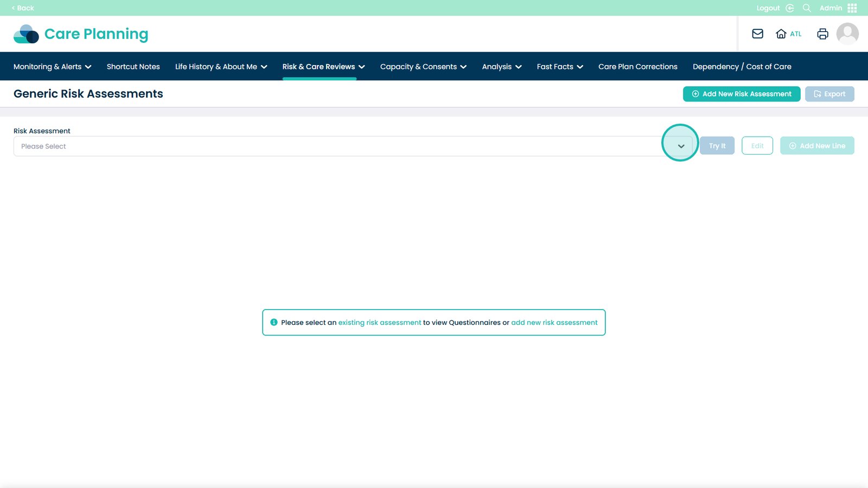Click Add New Risk Assessment button
This screenshot has width=868, height=488.
pos(742,94)
